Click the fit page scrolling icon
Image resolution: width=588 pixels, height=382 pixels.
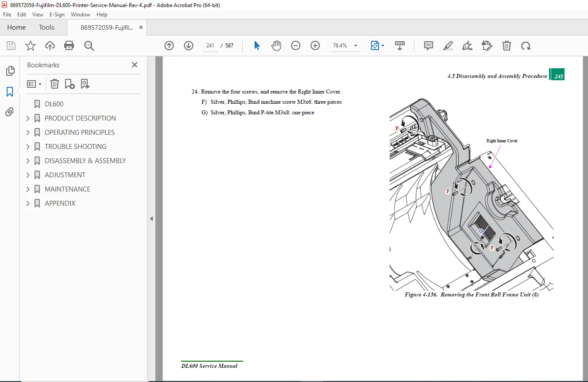click(x=375, y=46)
